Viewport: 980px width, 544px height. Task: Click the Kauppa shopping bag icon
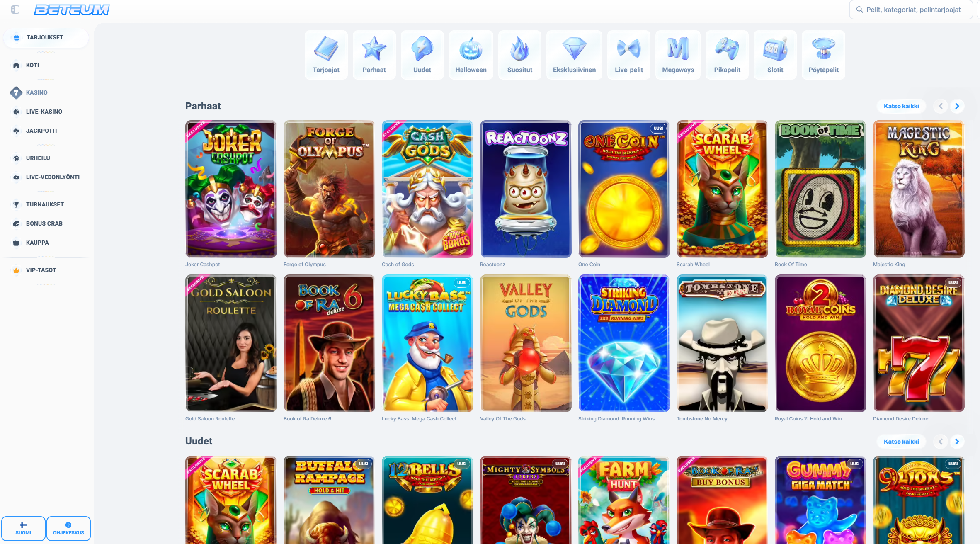pyautogui.click(x=16, y=243)
